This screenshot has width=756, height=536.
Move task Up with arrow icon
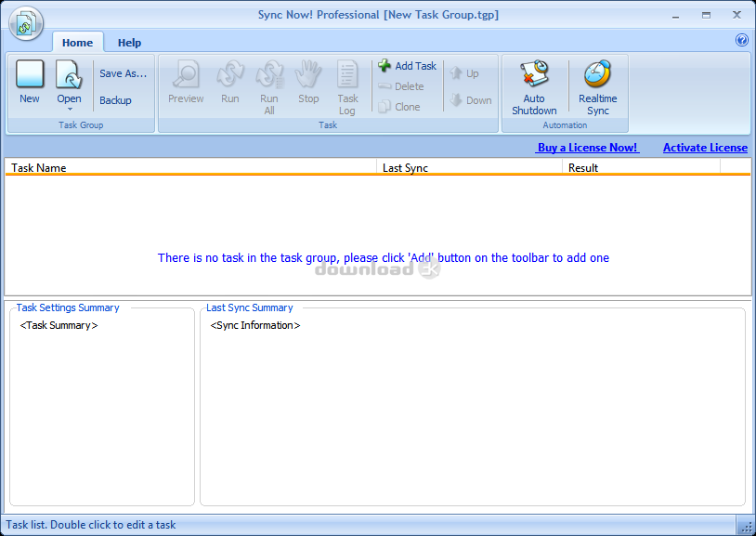pyautogui.click(x=456, y=73)
